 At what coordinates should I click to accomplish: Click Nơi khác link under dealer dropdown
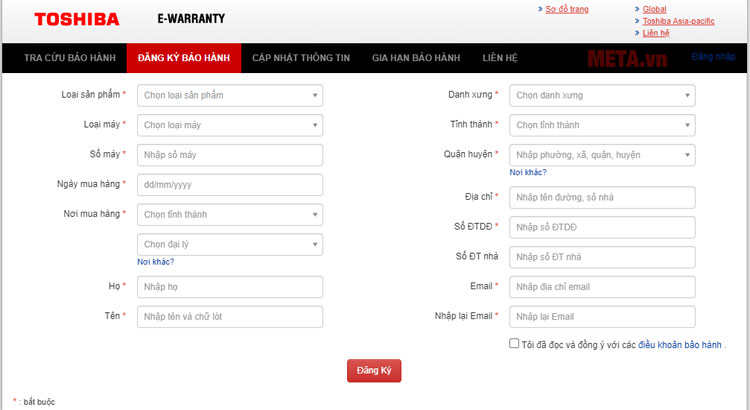tap(155, 262)
